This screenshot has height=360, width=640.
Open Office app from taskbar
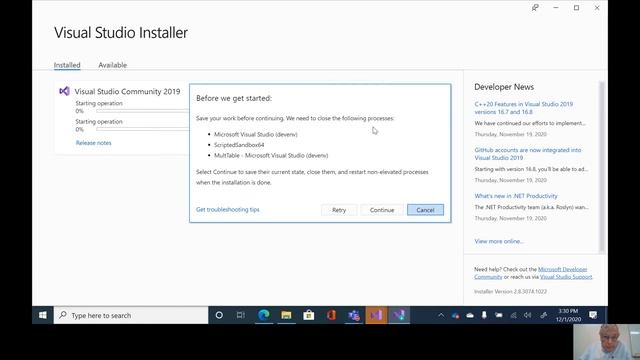(x=331, y=315)
